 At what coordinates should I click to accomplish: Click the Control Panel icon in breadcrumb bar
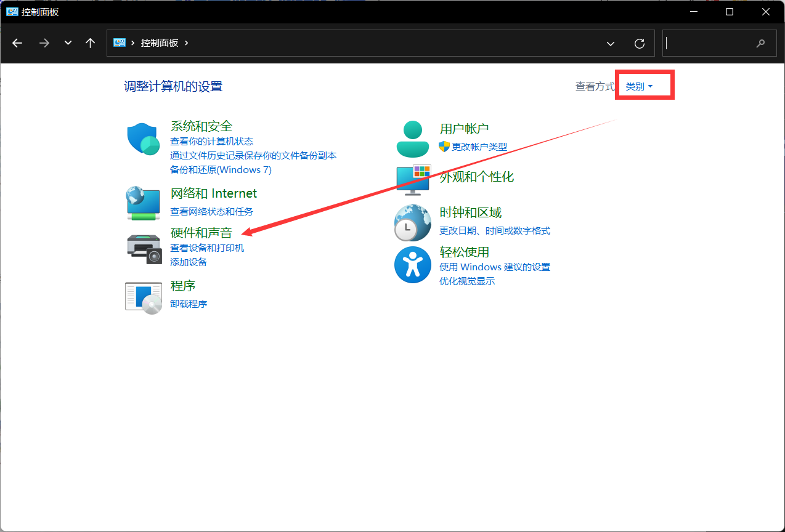coord(120,42)
